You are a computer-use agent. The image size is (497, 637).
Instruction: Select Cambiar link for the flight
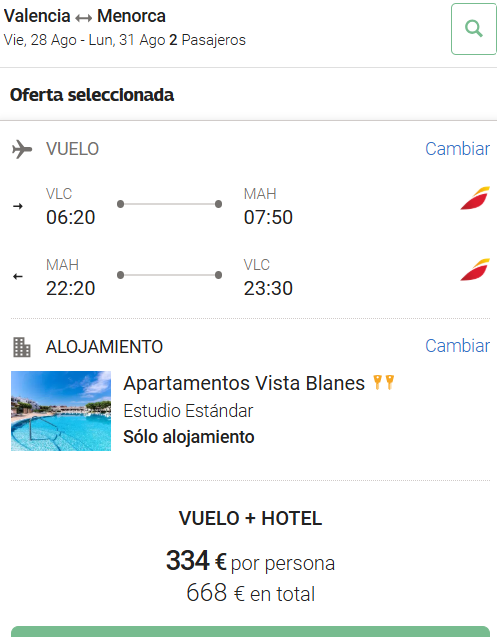point(457,149)
